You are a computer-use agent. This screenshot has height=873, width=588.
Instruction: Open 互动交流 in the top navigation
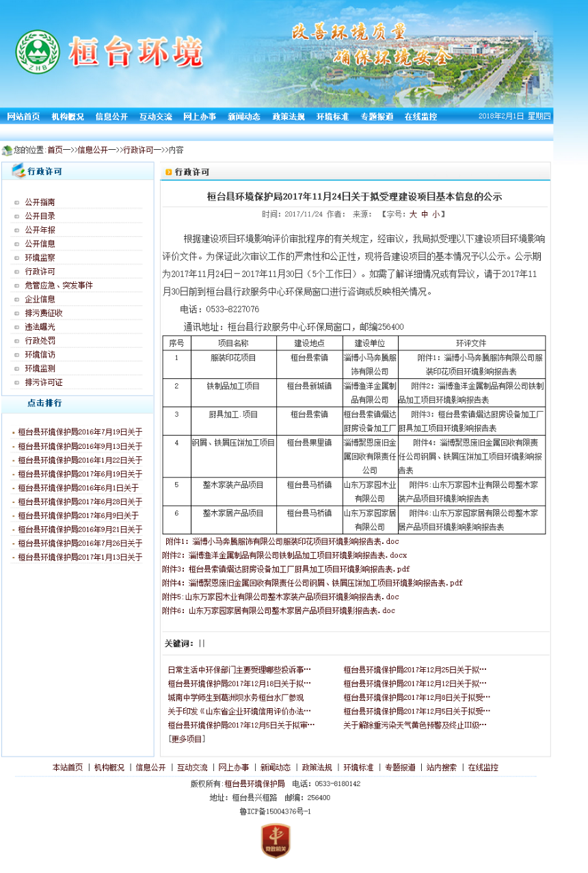[156, 117]
